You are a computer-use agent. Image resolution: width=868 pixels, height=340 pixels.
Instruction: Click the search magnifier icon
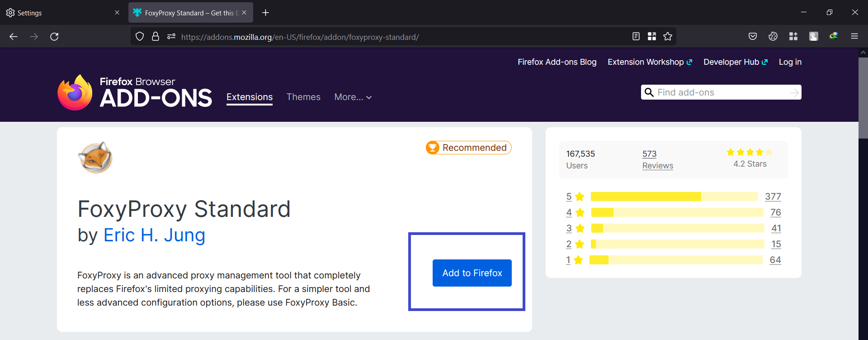pos(649,92)
